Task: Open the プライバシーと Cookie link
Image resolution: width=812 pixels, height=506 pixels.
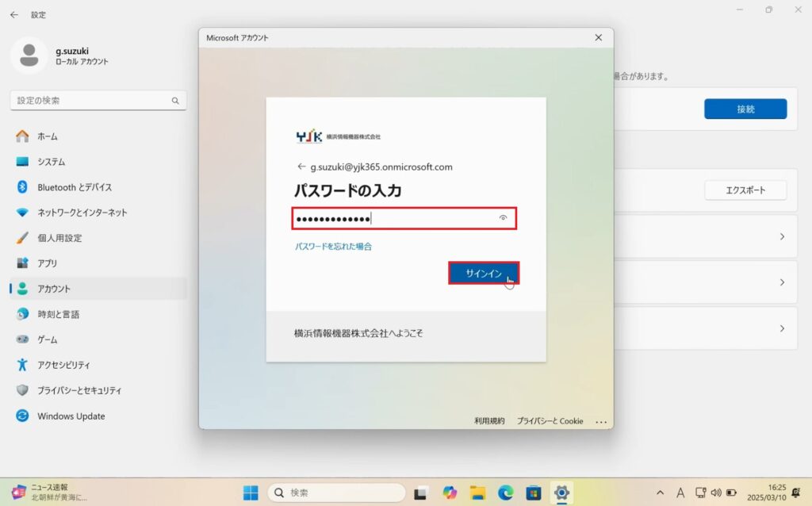Action: (x=550, y=421)
